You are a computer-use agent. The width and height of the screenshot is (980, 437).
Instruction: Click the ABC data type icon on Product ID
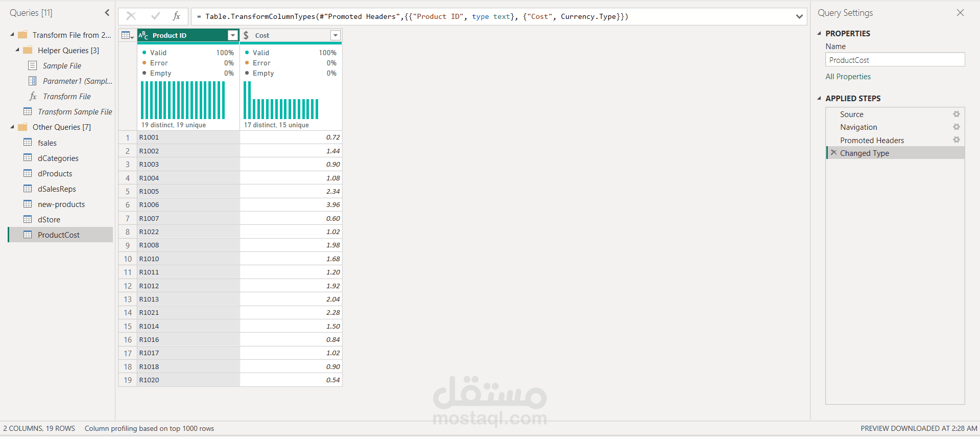[x=144, y=35]
